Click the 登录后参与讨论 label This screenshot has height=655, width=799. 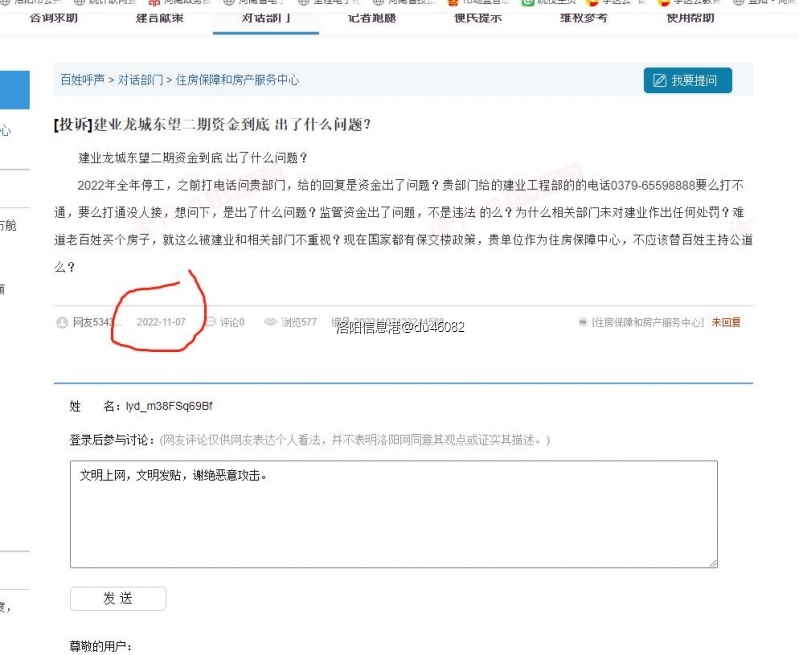(112, 439)
